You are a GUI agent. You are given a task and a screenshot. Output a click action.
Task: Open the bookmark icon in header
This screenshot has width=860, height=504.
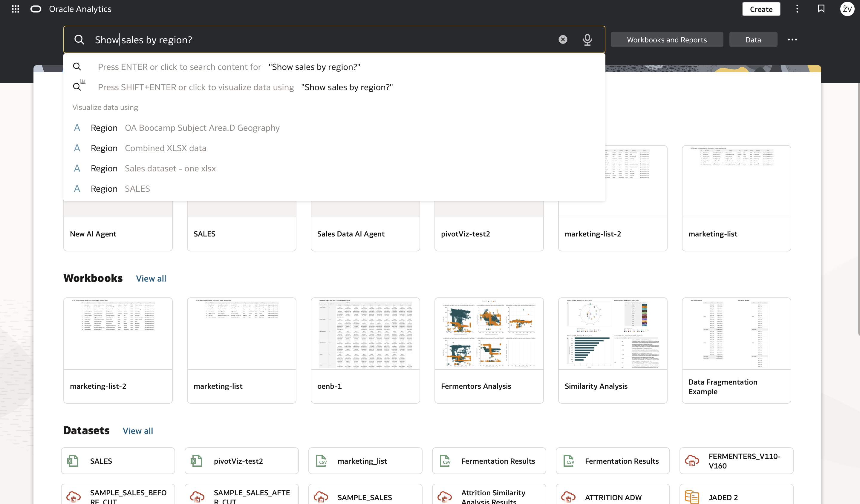(821, 9)
